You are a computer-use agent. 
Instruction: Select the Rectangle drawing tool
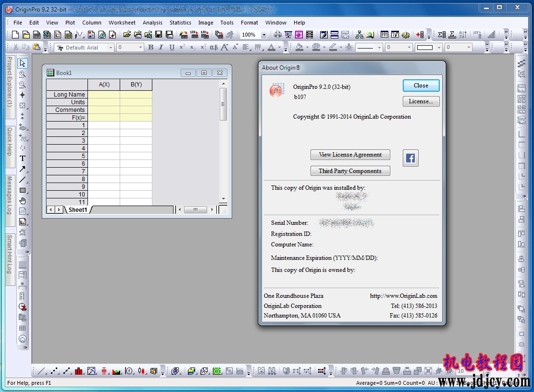point(23,190)
